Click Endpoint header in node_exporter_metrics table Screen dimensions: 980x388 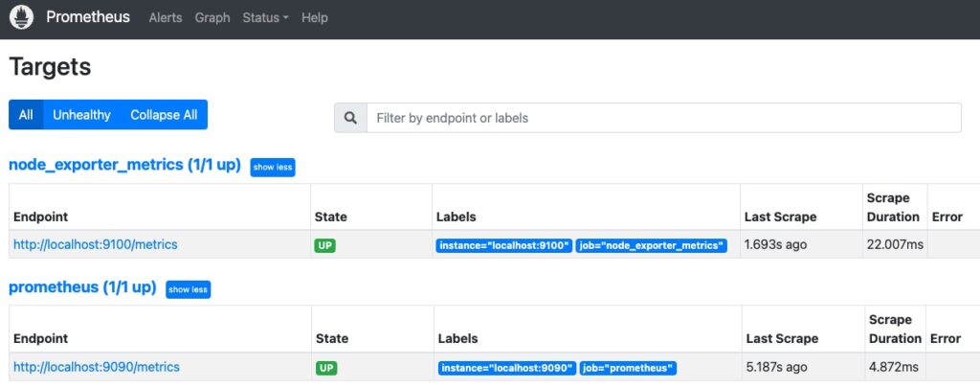[40, 217]
